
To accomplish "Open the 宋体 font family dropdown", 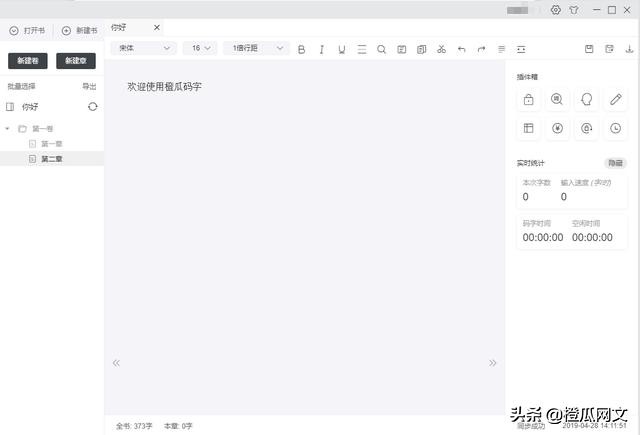I will point(144,48).
